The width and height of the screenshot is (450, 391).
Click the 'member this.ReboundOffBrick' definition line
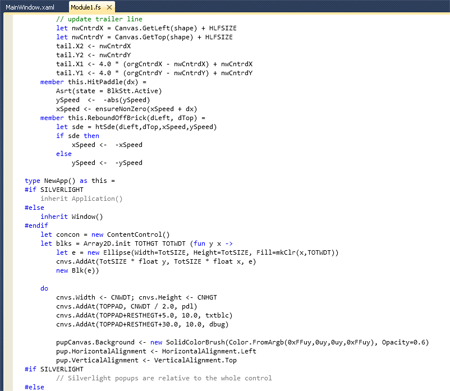click(123, 118)
